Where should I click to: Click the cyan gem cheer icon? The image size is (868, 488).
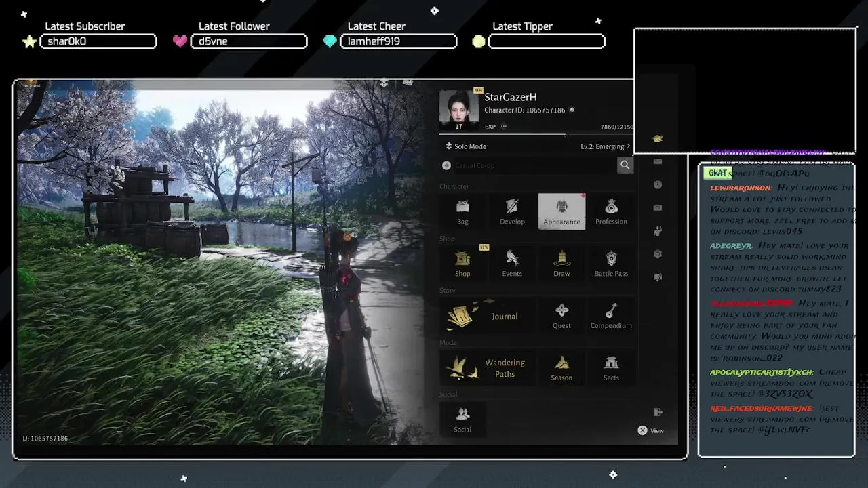click(330, 41)
